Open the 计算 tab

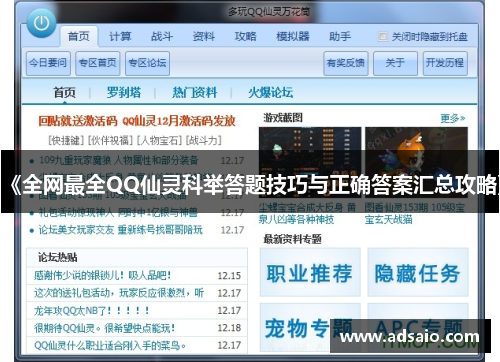point(120,36)
